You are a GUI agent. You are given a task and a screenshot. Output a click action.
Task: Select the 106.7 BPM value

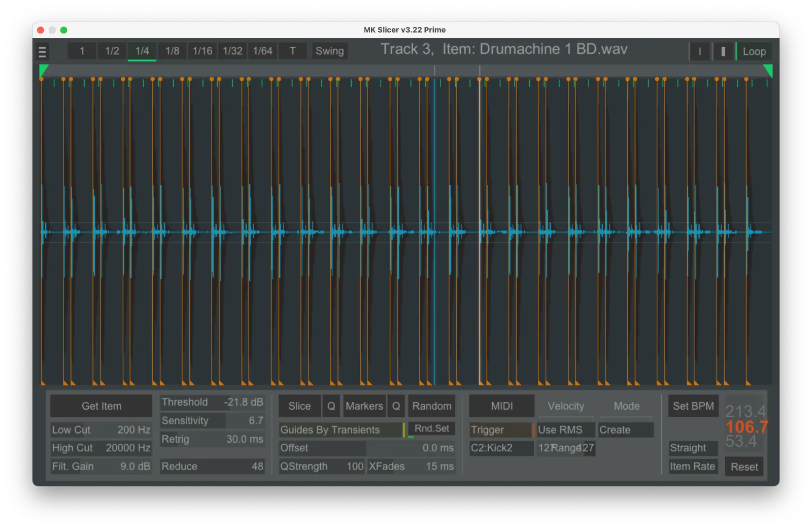[x=747, y=427]
